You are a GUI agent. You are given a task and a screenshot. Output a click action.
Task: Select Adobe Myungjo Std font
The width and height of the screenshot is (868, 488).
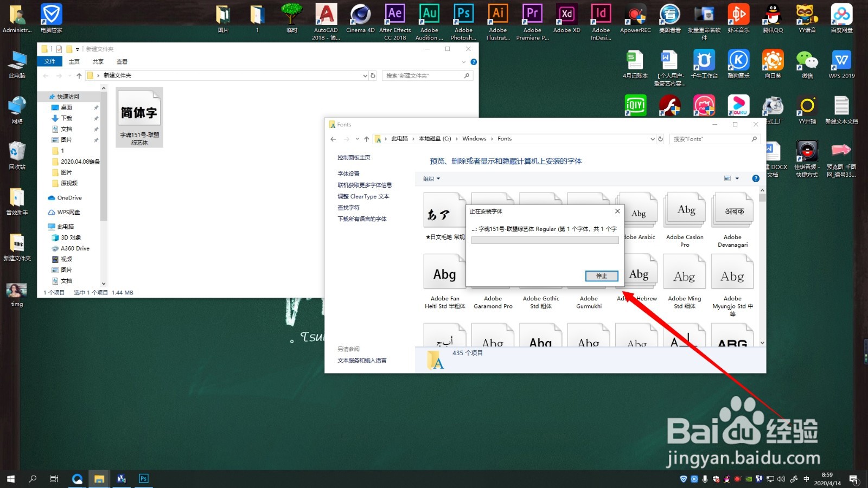pyautogui.click(x=732, y=286)
